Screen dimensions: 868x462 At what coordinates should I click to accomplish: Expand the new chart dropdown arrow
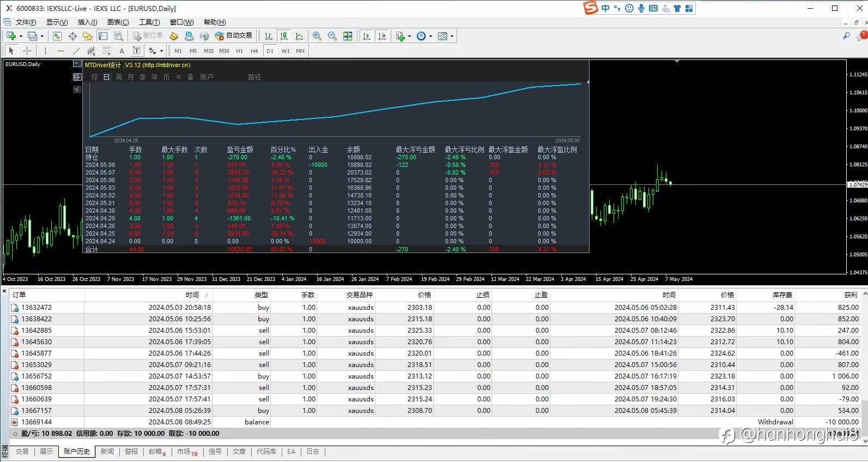(21, 36)
